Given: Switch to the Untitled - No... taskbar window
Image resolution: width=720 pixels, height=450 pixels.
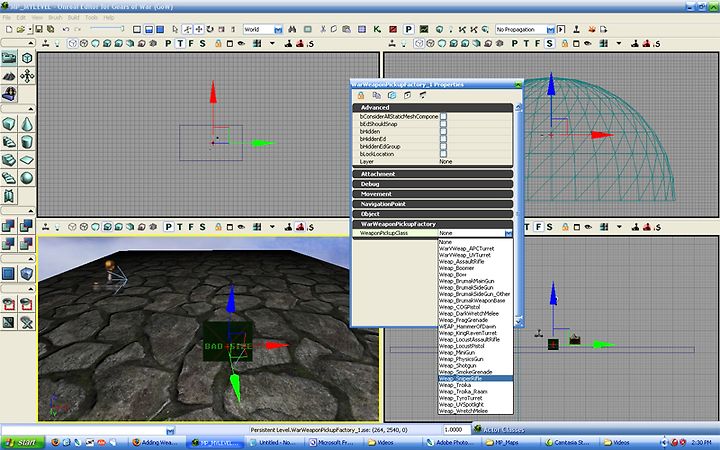Looking at the screenshot, I should coord(273,443).
